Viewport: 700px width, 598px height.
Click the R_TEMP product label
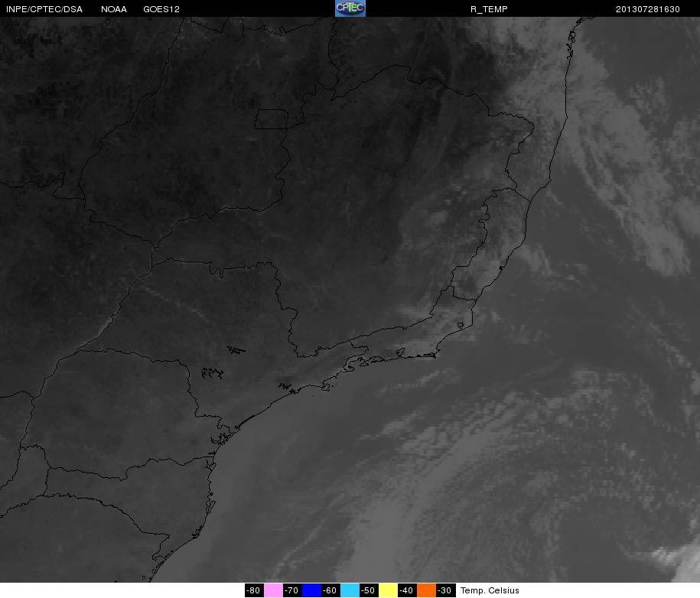489,9
